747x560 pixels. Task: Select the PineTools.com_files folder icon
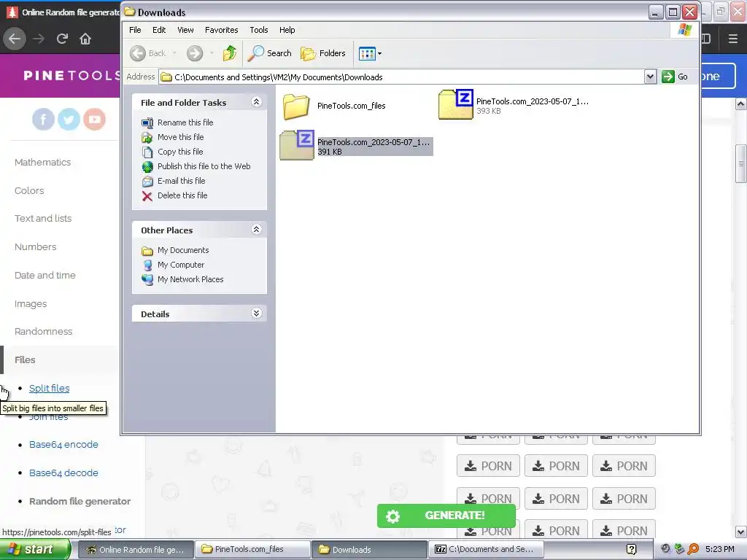[x=296, y=106]
